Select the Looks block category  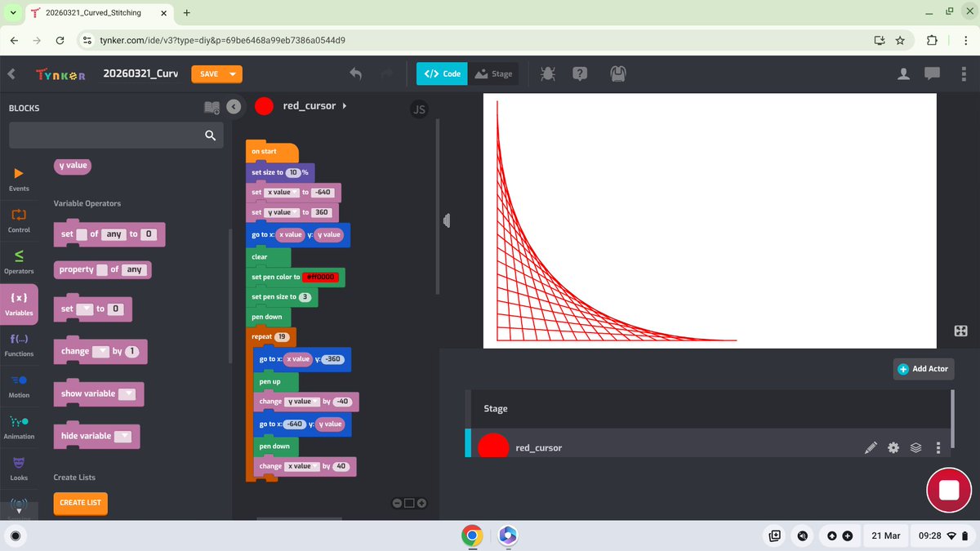point(19,468)
